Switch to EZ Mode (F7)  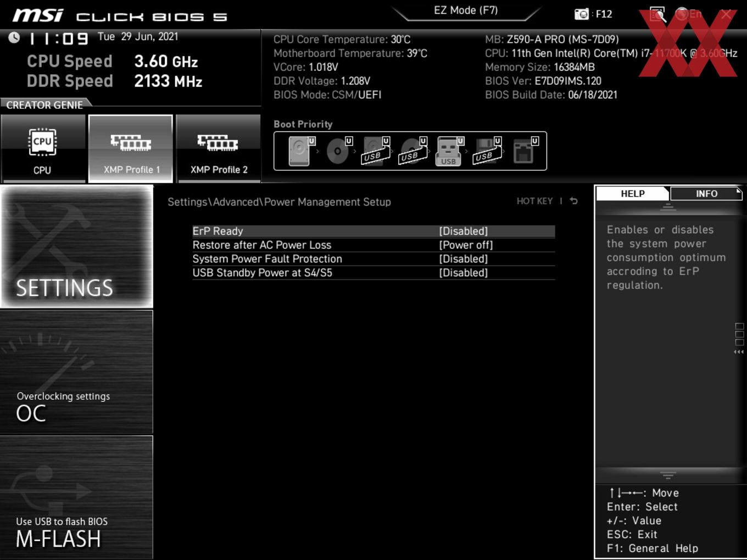point(466,10)
